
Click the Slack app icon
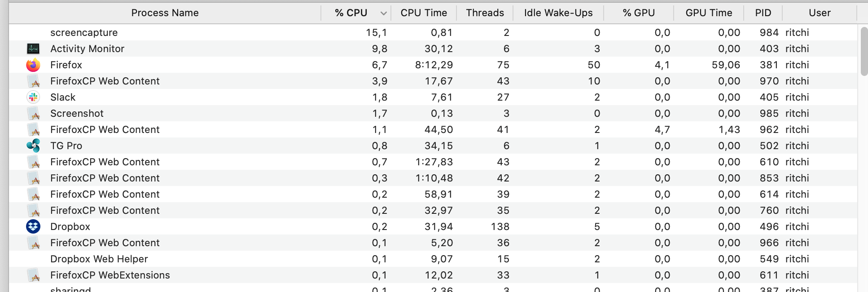pos(33,97)
